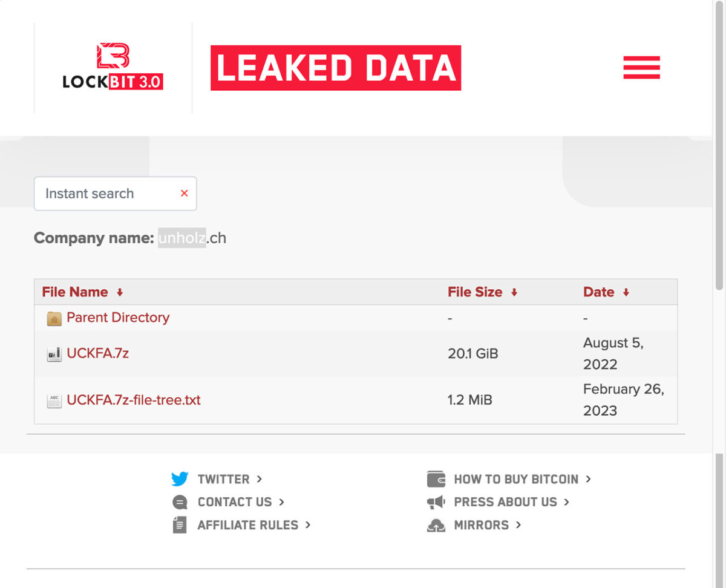Open the LEAKED DATA banner heading
Viewport: 726px width, 588px height.
coord(336,68)
